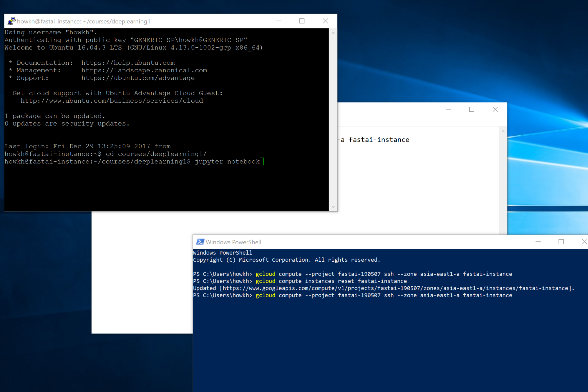Open the help.ubuntu.com Documentation link
Viewport: 588px width, 392px height.
pos(128,62)
